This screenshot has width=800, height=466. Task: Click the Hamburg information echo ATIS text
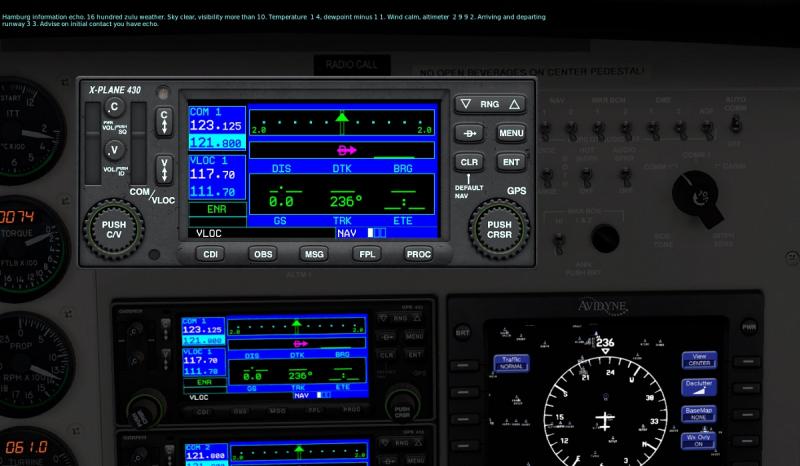click(273, 20)
